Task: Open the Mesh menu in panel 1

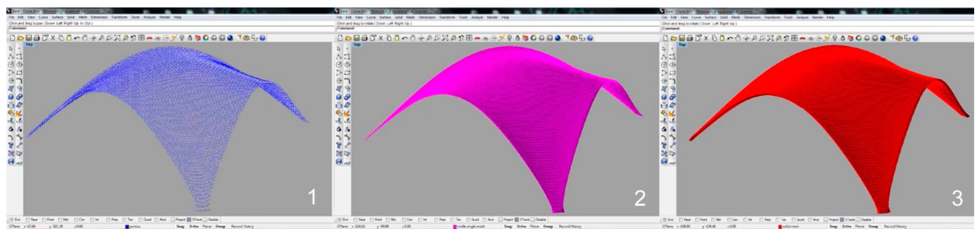Action: [82, 18]
